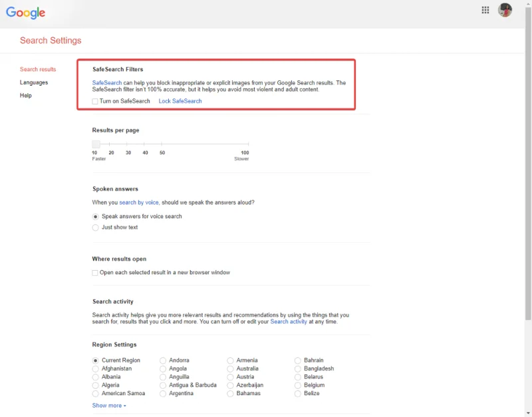
Task: Choose Belgium in Region Settings
Action: 297,385
